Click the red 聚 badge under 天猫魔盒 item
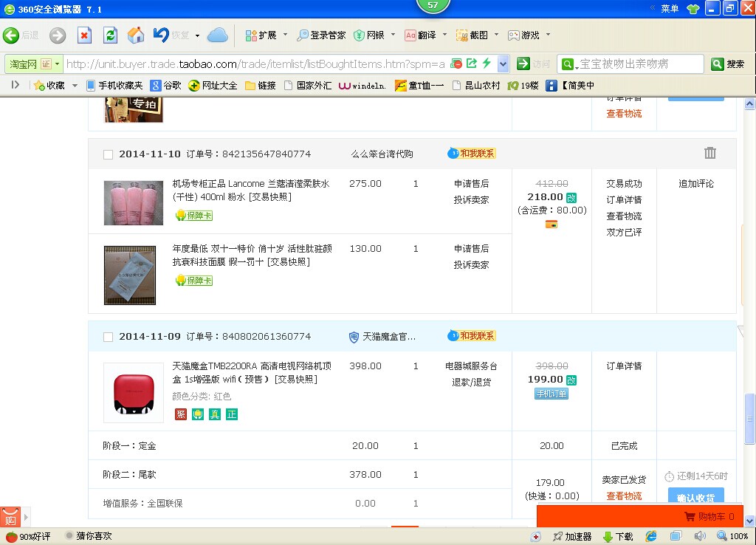The height and width of the screenshot is (545, 756). pyautogui.click(x=181, y=414)
